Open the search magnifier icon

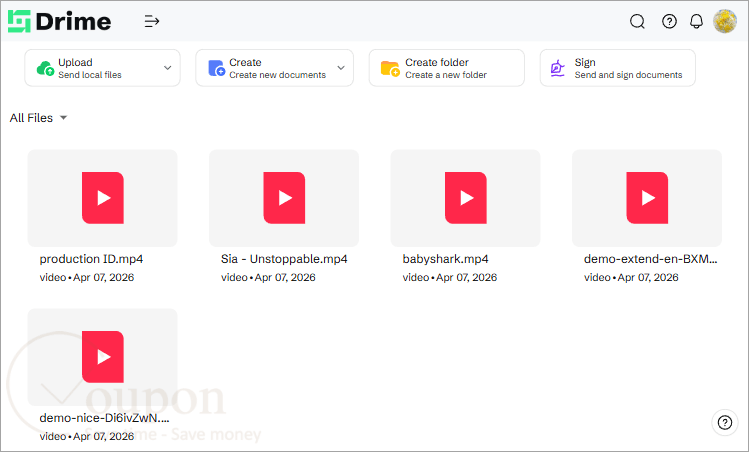pyautogui.click(x=637, y=22)
